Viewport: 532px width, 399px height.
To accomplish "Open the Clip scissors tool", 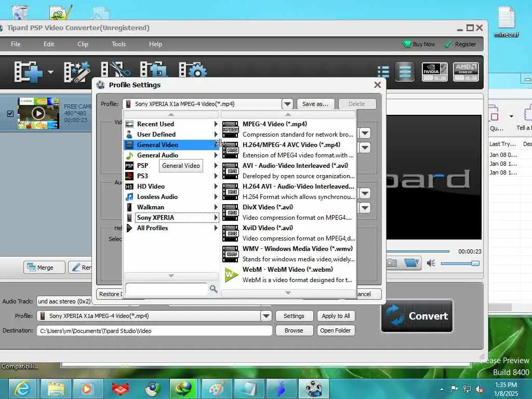I will (116, 70).
